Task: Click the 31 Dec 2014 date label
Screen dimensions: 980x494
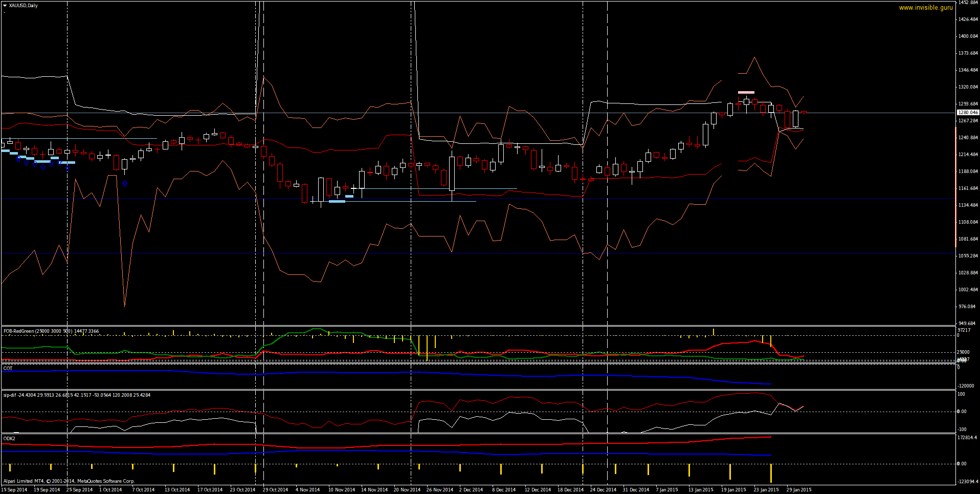Action: [x=636, y=490]
